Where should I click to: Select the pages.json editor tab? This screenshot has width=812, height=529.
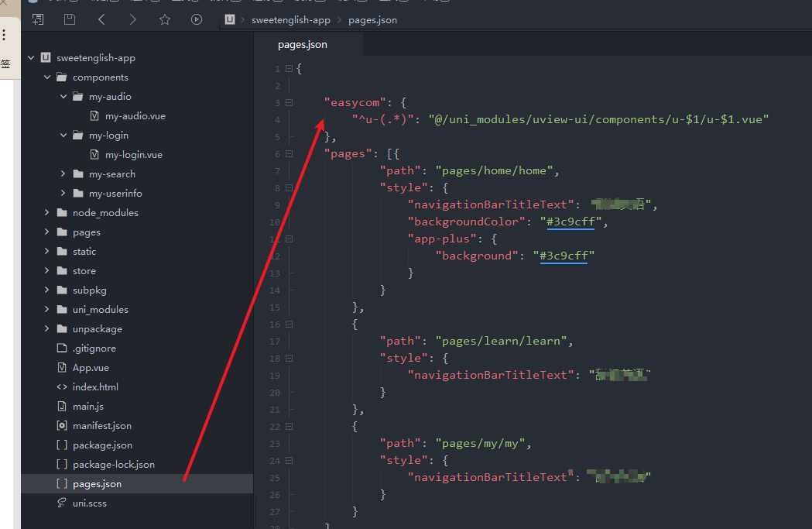[x=303, y=45]
